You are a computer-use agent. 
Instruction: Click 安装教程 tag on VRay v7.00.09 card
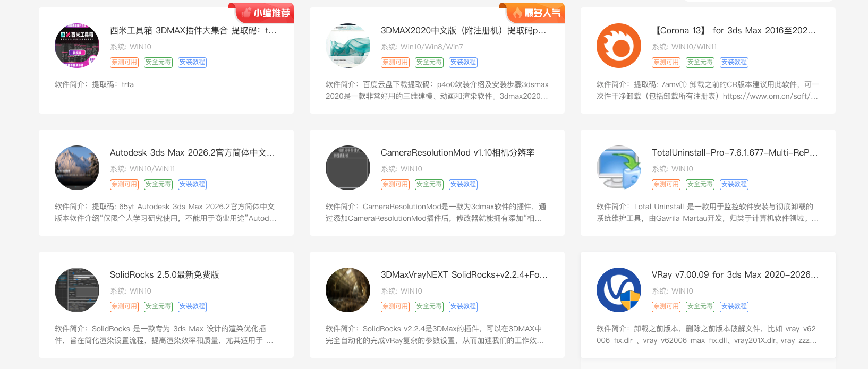(x=734, y=306)
